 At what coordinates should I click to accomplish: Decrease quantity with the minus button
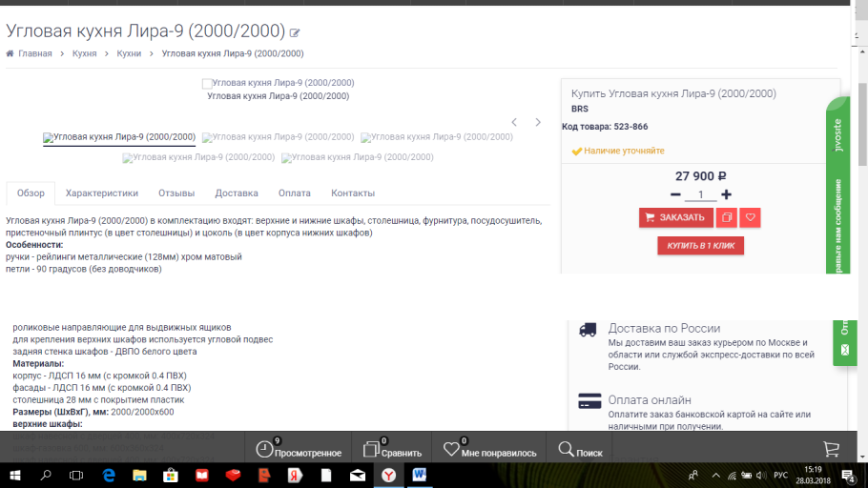675,194
